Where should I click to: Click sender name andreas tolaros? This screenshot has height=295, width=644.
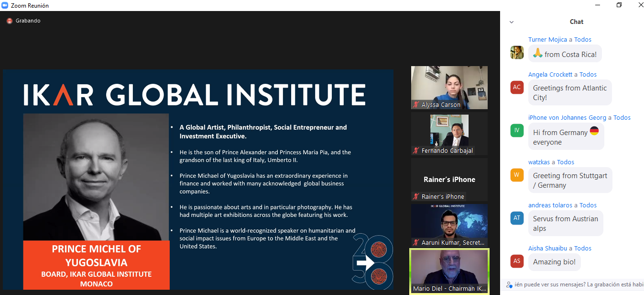(x=550, y=205)
